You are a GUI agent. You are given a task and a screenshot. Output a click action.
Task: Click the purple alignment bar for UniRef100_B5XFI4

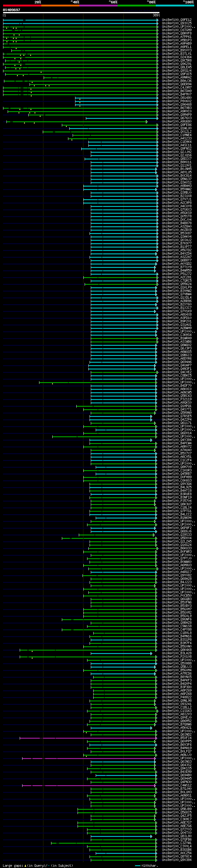[x=88, y=738]
